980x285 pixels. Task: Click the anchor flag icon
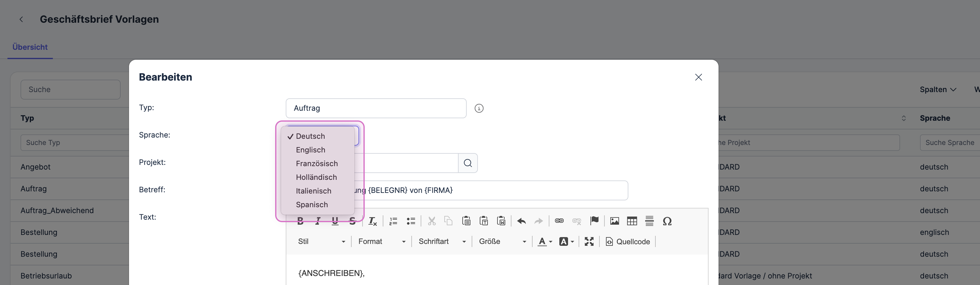pos(594,221)
